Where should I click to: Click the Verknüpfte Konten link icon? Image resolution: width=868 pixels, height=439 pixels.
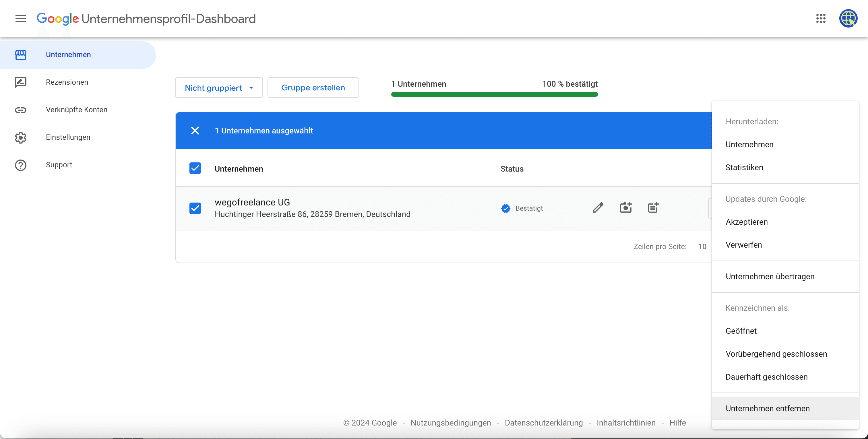[x=21, y=110]
